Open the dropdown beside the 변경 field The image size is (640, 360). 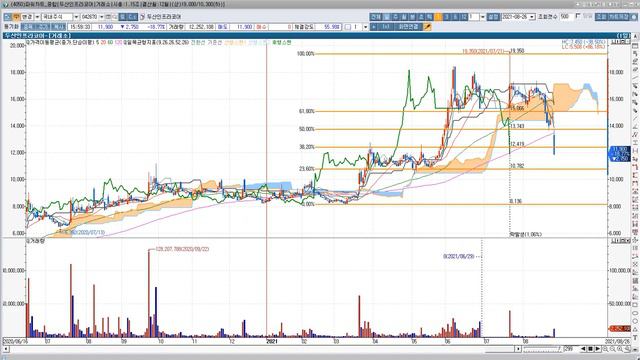click(37, 17)
